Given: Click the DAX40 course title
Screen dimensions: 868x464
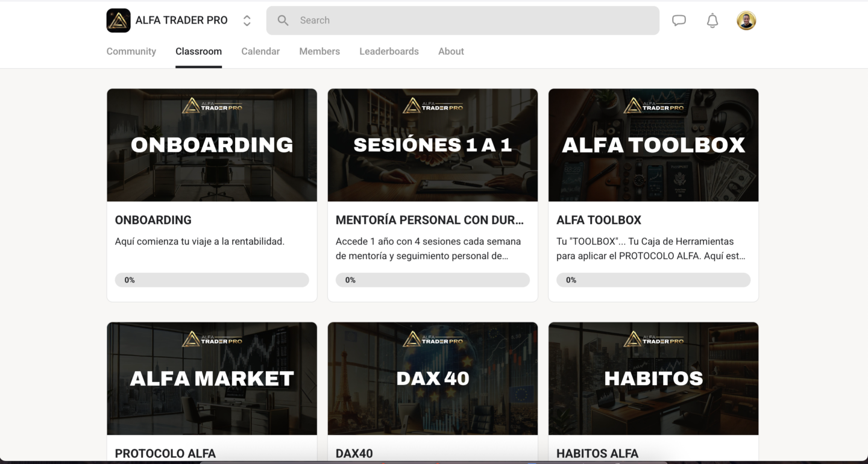Looking at the screenshot, I should coord(354,454).
